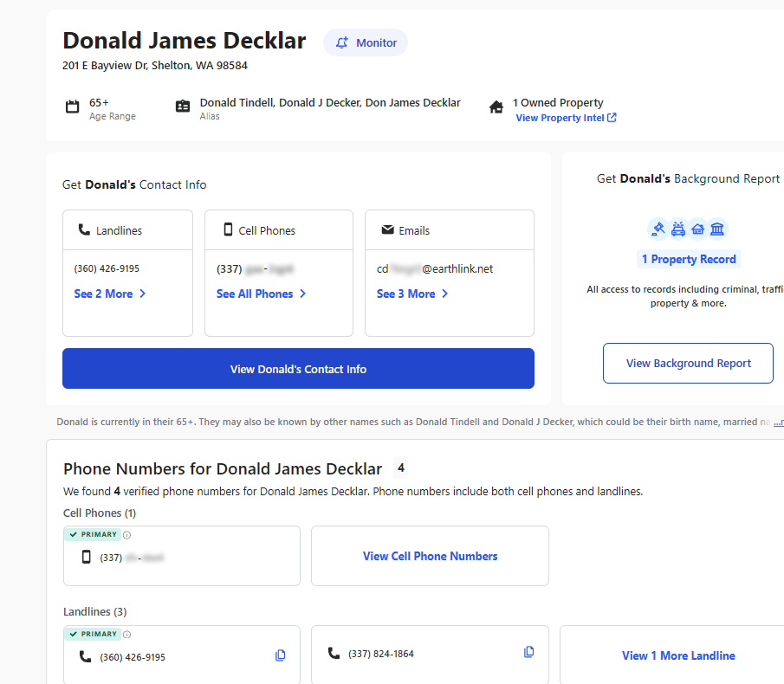Click the 1 Owned Property text
784x684 pixels.
tap(558, 102)
